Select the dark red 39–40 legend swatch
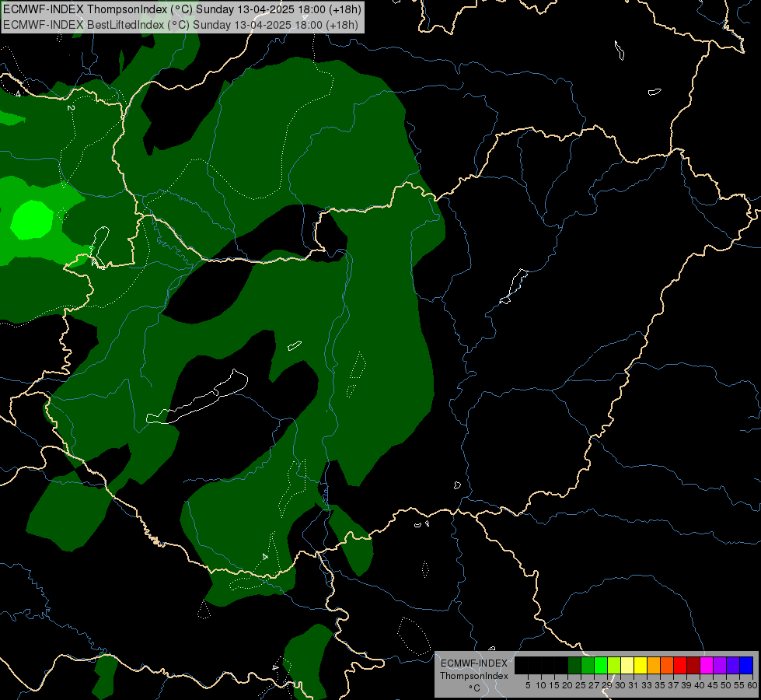Image resolution: width=761 pixels, height=700 pixels. tap(693, 665)
